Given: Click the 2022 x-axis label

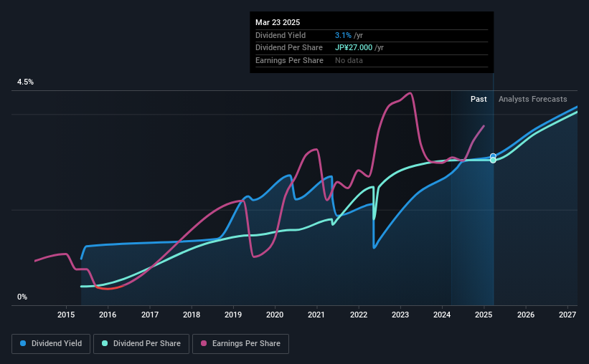Looking at the screenshot, I should [359, 315].
